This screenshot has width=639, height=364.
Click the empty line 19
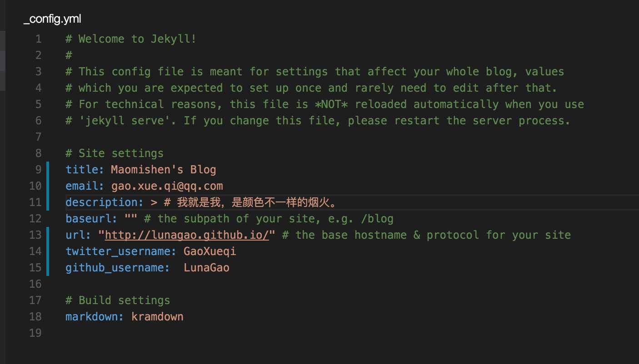pyautogui.click(x=352, y=333)
